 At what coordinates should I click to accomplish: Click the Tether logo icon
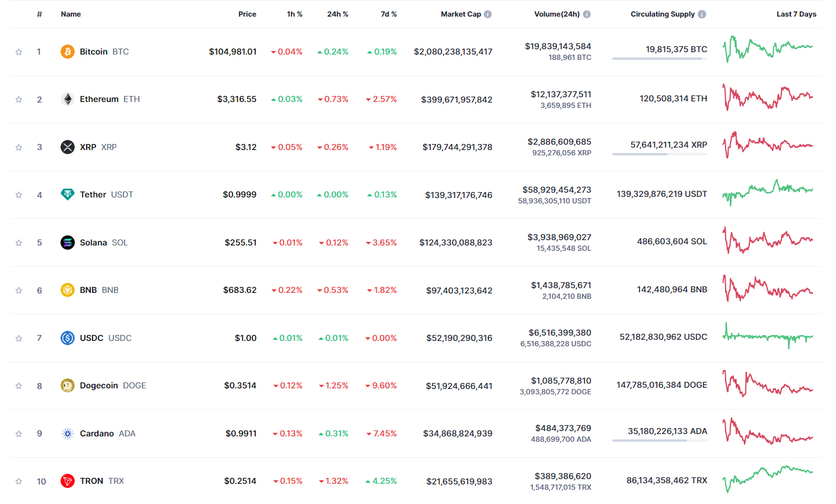pos(68,194)
